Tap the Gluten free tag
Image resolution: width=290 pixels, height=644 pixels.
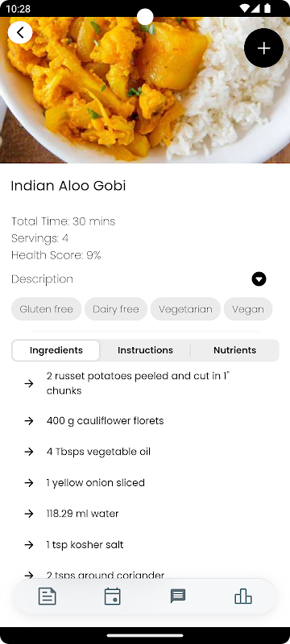47,309
